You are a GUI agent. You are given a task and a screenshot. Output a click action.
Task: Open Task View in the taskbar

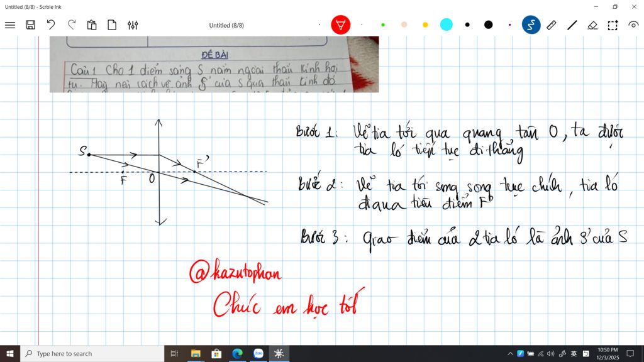(174, 353)
